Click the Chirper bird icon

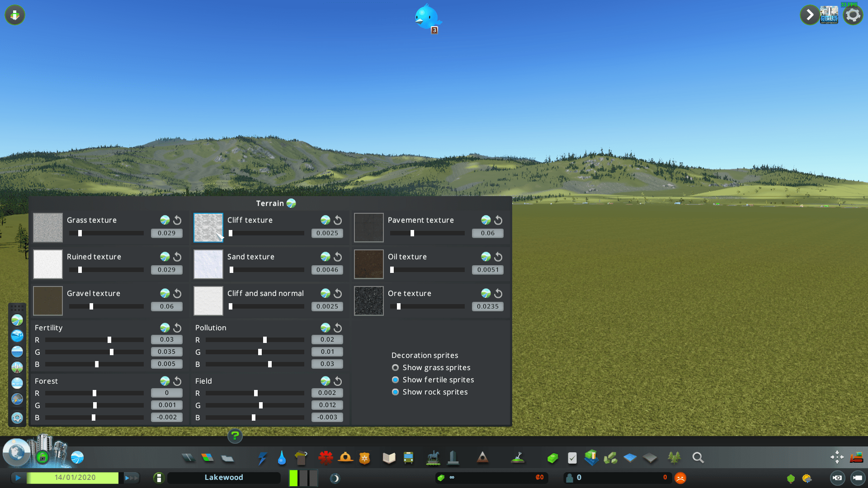[427, 17]
